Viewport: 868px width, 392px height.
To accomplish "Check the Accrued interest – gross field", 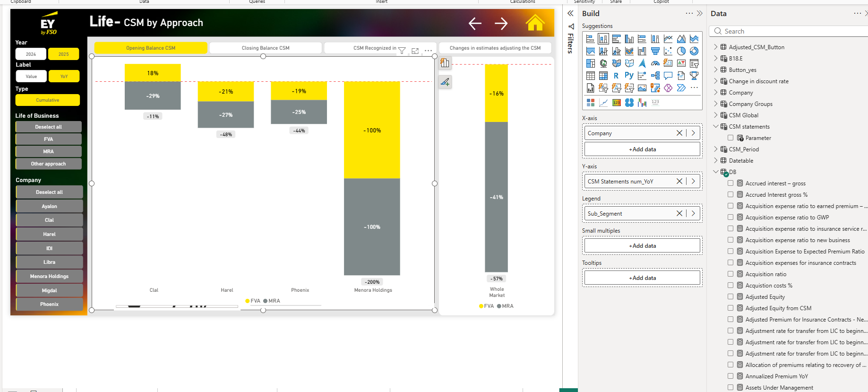I will (x=730, y=183).
